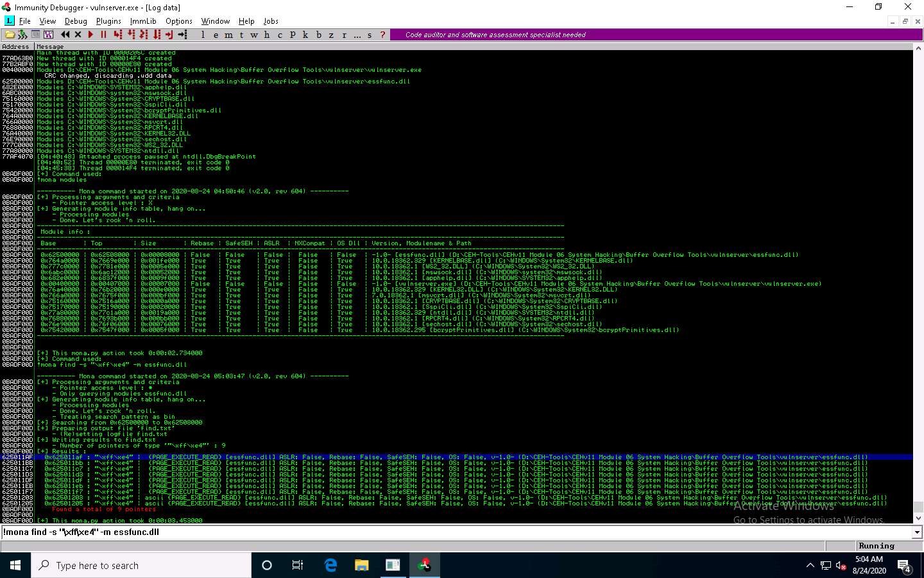Open the notification center icon
This screenshot has width=924, height=578.
pyautogui.click(x=904, y=566)
